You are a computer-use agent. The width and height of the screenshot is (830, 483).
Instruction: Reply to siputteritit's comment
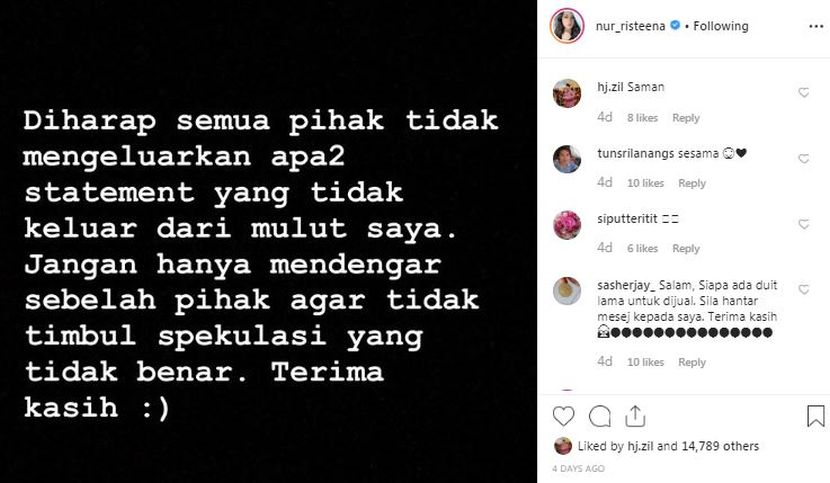click(686, 248)
